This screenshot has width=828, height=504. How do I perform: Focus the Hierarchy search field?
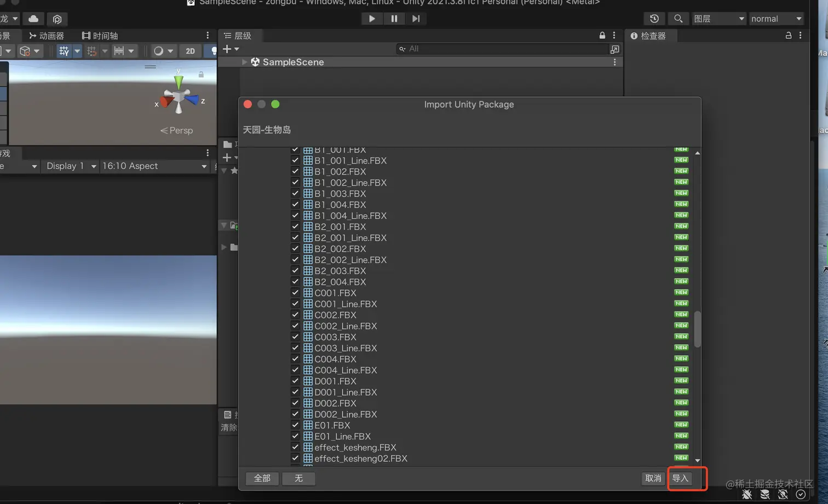tap(503, 49)
